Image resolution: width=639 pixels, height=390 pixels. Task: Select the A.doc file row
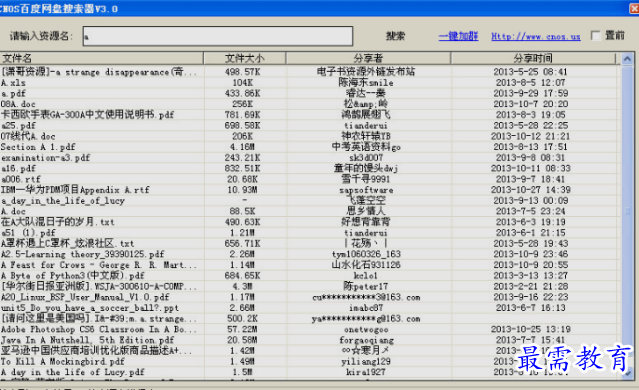pos(310,211)
